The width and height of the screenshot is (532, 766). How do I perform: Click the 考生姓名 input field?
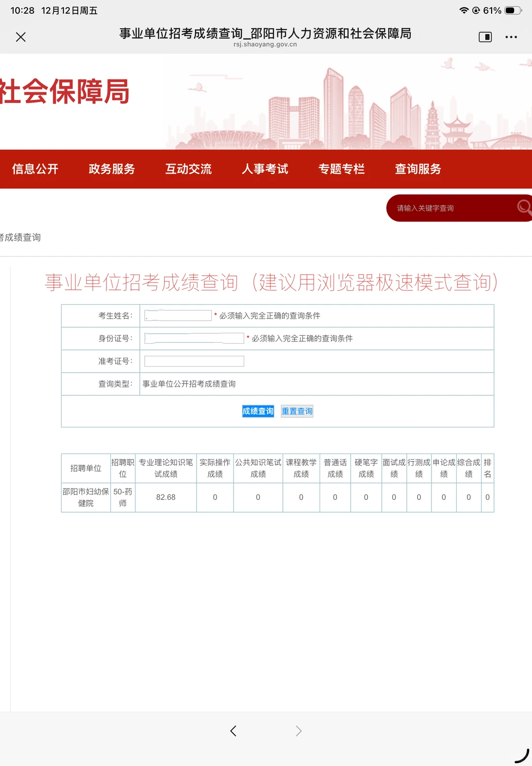point(176,315)
